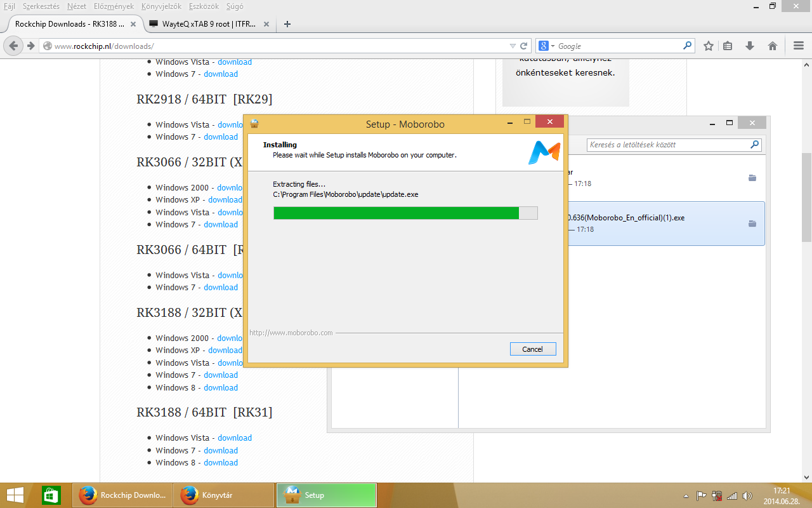Click the search magnifier in Google search box
812x508 pixels.
[x=688, y=46]
